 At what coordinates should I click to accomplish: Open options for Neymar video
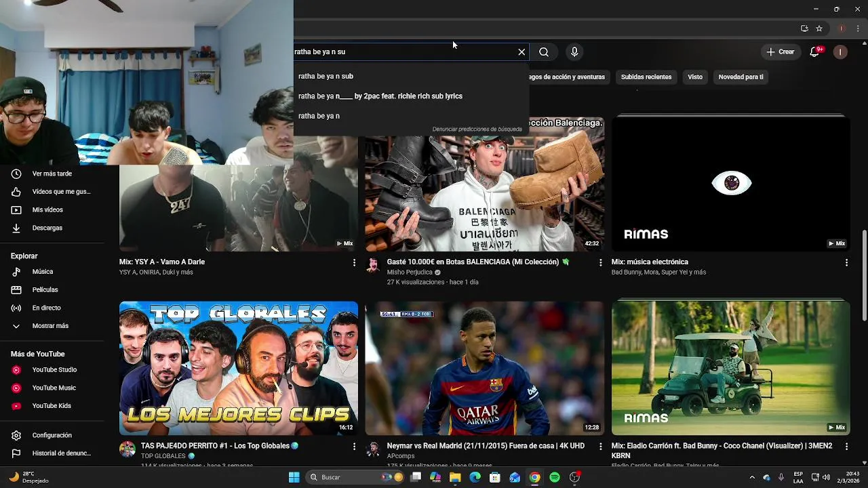600,447
